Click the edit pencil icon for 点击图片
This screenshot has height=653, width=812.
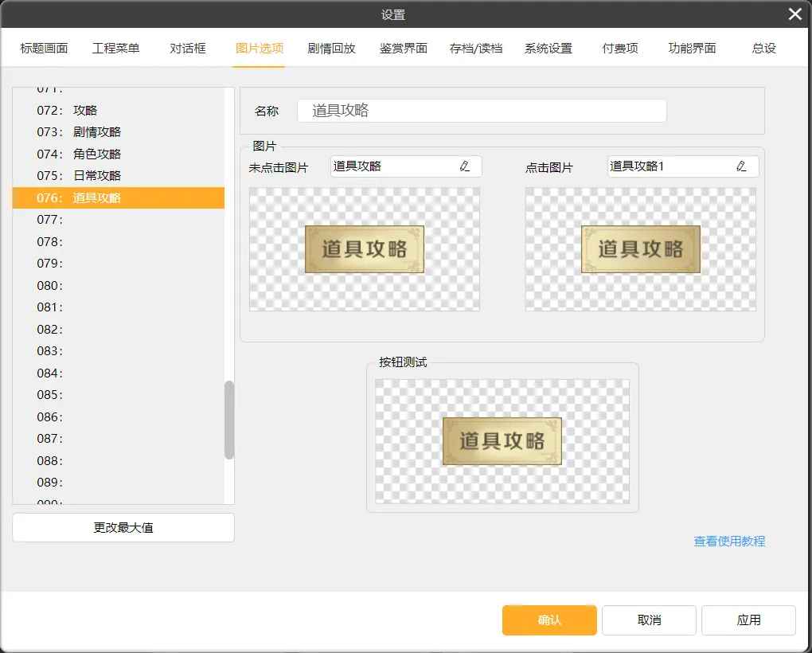click(741, 166)
